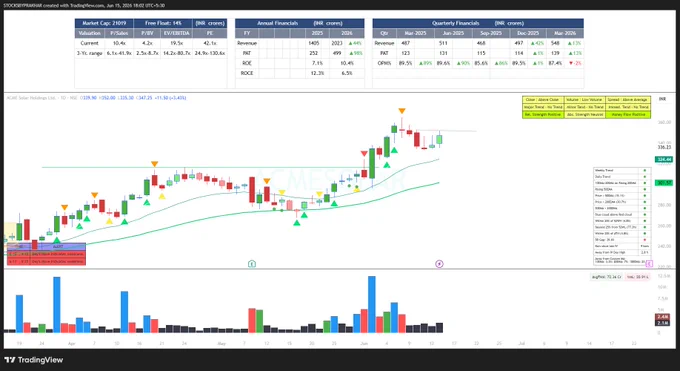Click the earnings 'E' marker on the chart
Viewport: 680px width, 371px height.
click(252, 264)
